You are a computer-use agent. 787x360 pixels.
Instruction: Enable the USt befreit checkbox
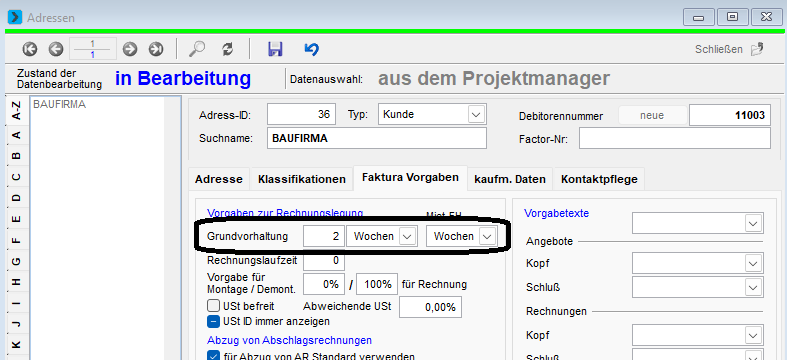213,305
